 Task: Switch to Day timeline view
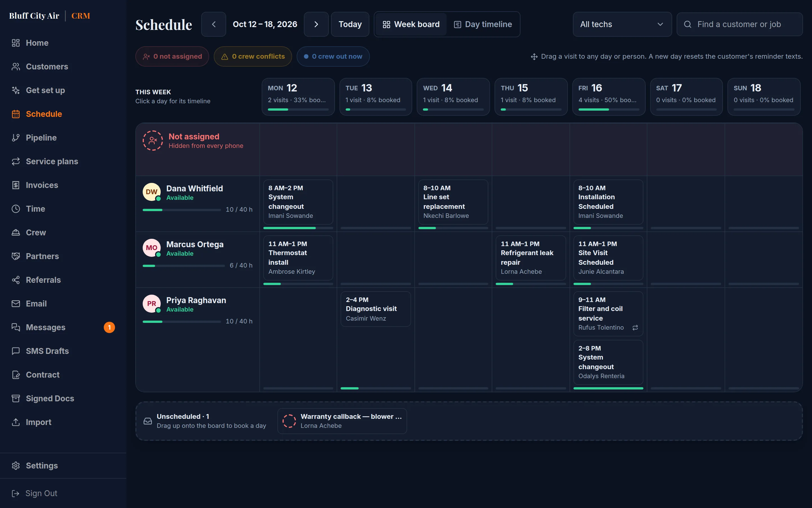pyautogui.click(x=483, y=24)
